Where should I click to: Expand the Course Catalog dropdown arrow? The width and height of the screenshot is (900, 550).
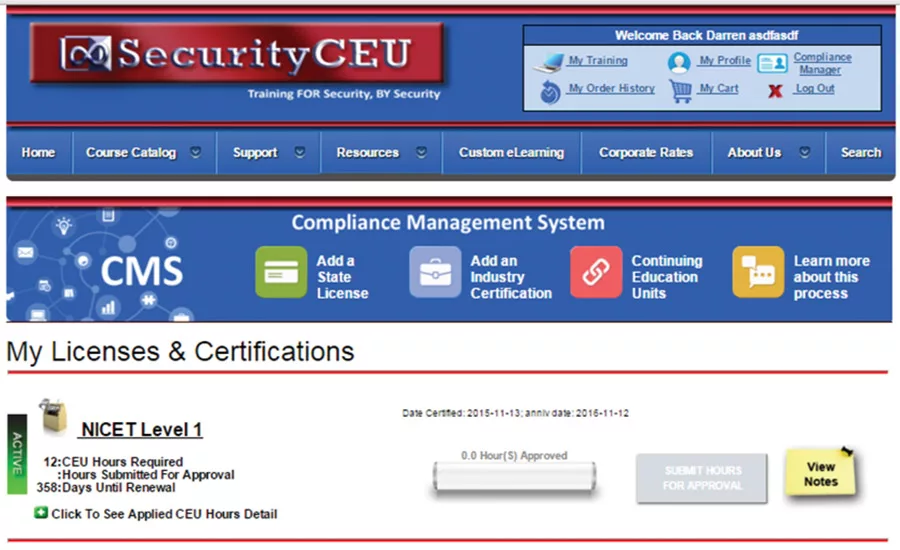pyautogui.click(x=196, y=152)
